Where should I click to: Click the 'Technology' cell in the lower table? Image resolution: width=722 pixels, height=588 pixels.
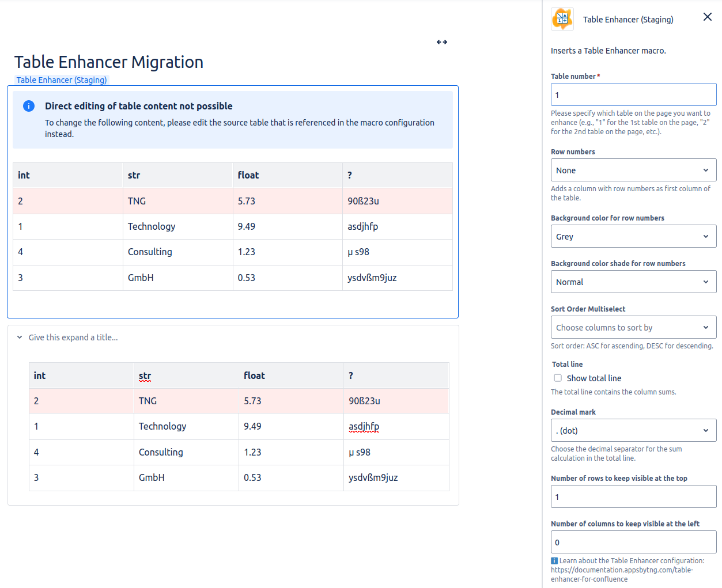[x=162, y=426]
